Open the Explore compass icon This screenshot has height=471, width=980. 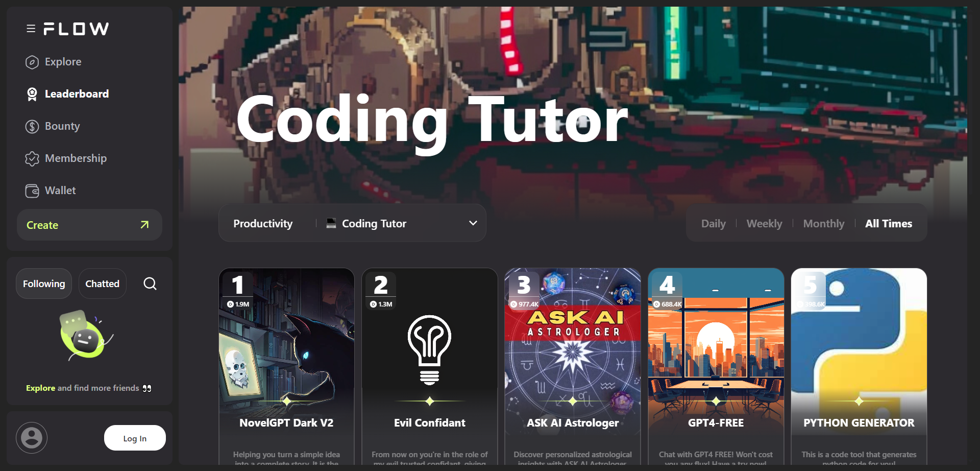(32, 62)
